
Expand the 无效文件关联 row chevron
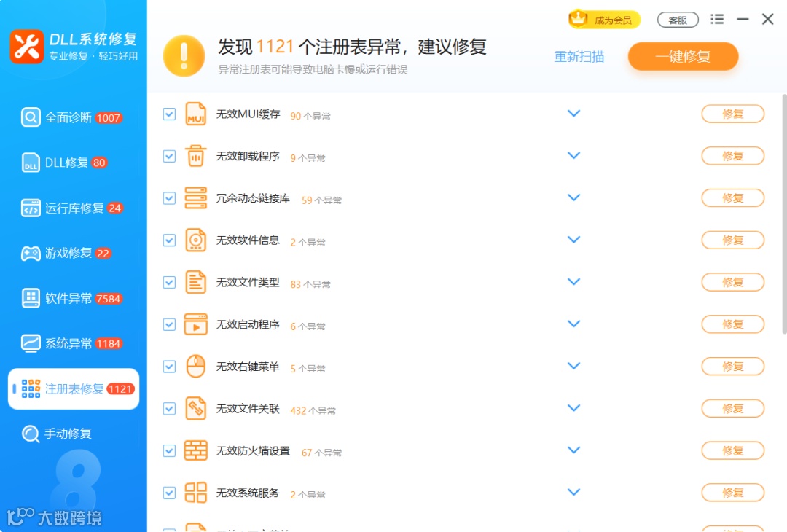[573, 408]
